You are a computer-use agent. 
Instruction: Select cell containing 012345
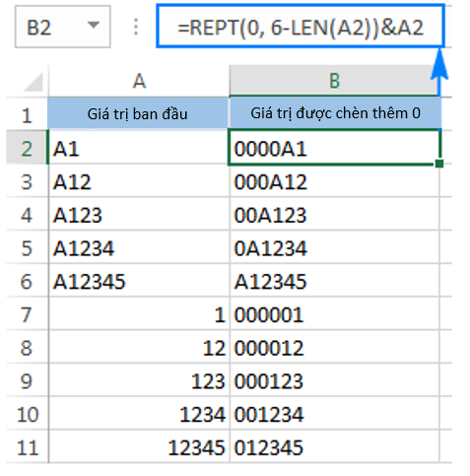point(334,446)
